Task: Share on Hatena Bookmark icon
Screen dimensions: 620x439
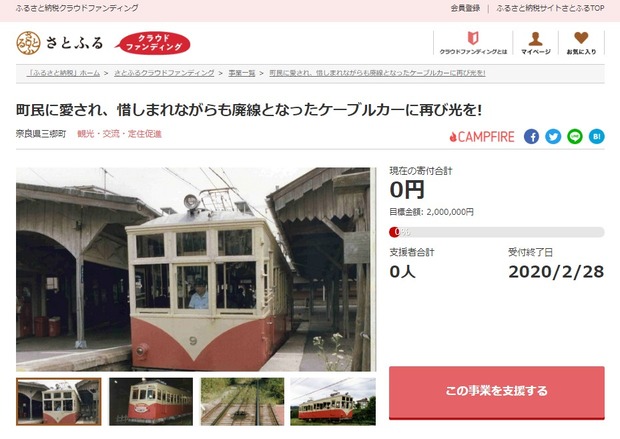Action: point(597,137)
